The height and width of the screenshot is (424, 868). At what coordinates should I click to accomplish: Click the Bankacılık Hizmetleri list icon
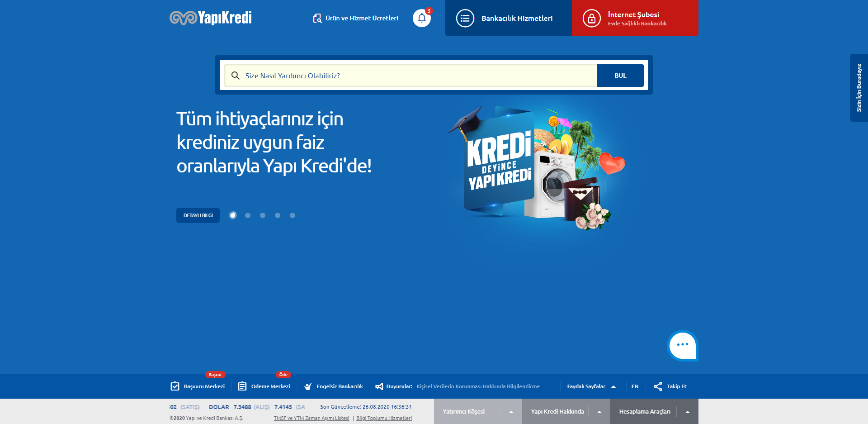(x=465, y=19)
